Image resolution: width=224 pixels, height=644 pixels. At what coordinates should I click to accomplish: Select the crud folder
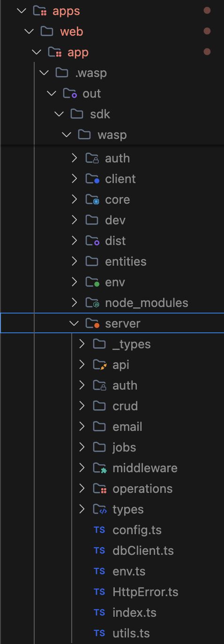pyautogui.click(x=125, y=406)
